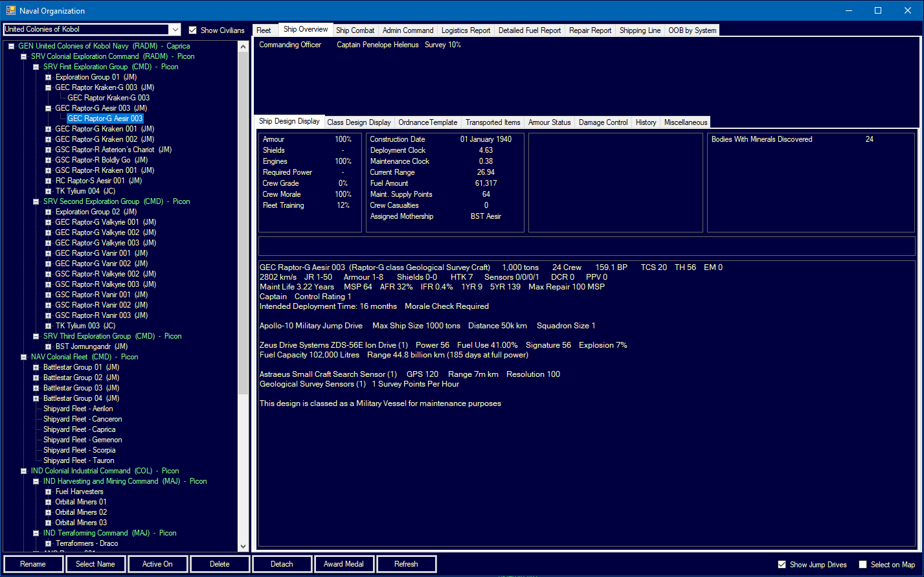Image resolution: width=924 pixels, height=577 pixels.
Task: Expand Battlestar Group 01 node
Action: pyautogui.click(x=36, y=367)
